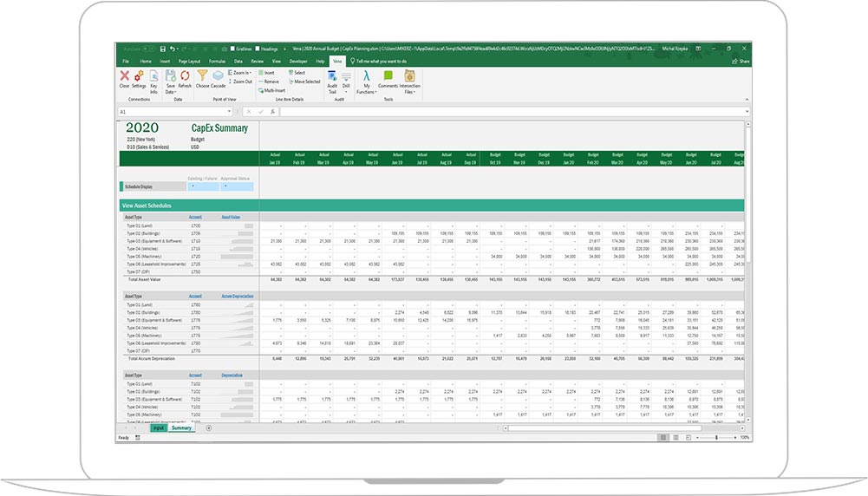Click the Close connection icon in Vena ribbon
This screenshot has height=496, width=868.
(124, 75)
